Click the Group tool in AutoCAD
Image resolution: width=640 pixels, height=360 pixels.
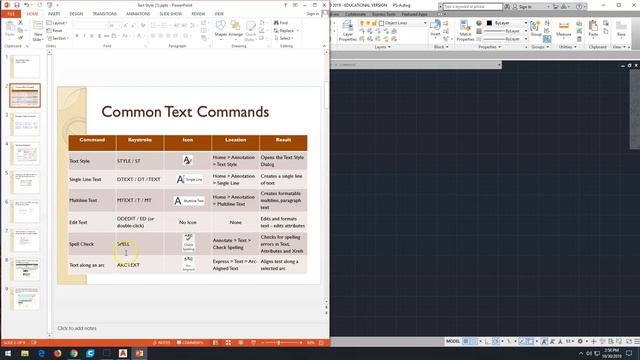coord(536,29)
